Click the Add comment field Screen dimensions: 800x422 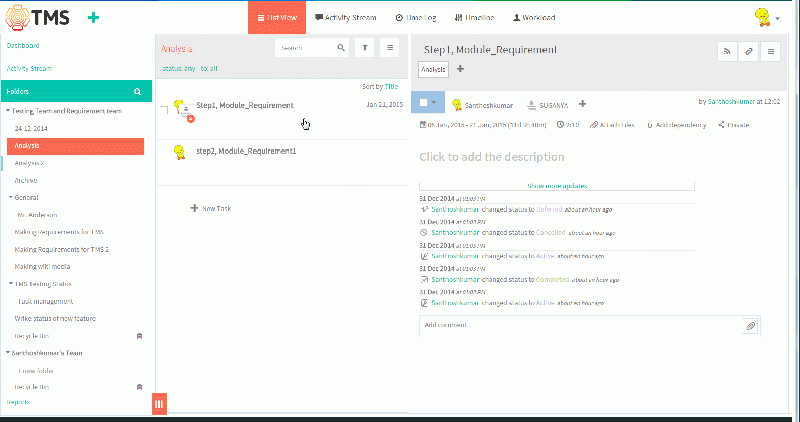click(x=581, y=325)
